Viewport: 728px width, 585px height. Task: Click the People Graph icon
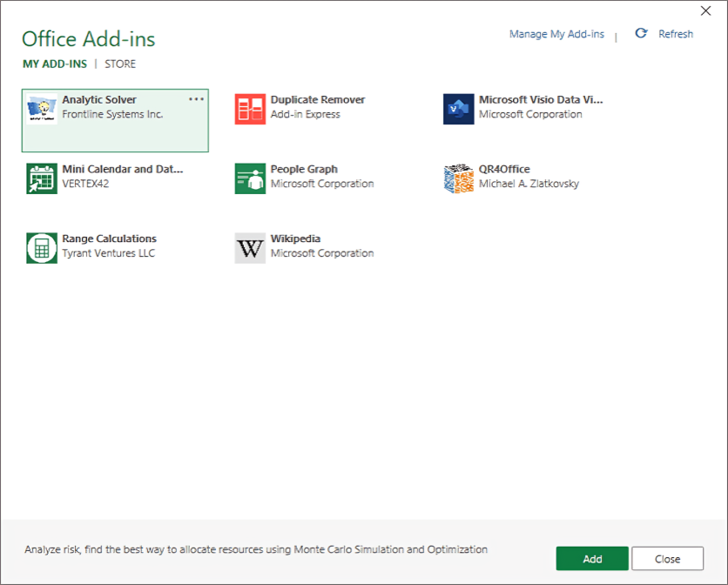coord(250,178)
